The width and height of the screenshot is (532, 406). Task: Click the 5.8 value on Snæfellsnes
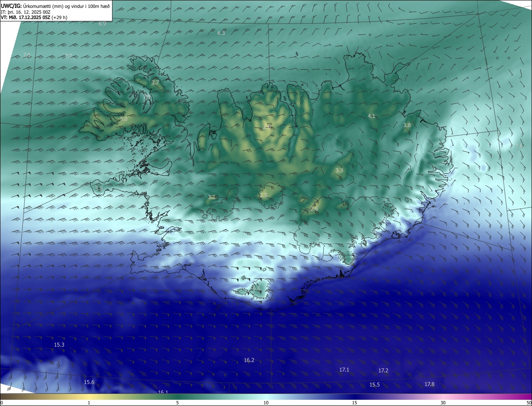99,189
